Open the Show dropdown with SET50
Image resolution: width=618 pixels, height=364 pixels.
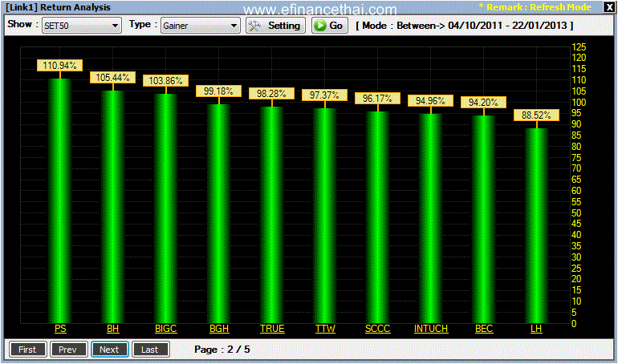point(81,26)
